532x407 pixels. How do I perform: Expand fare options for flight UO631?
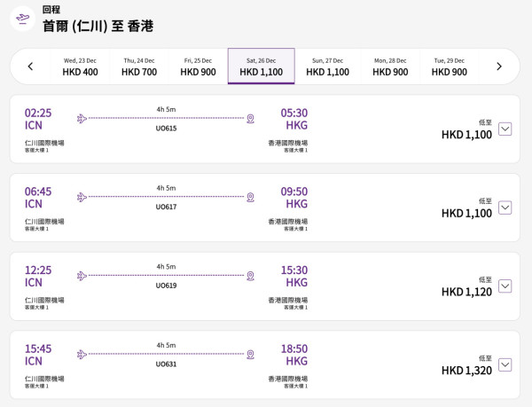pyautogui.click(x=505, y=365)
